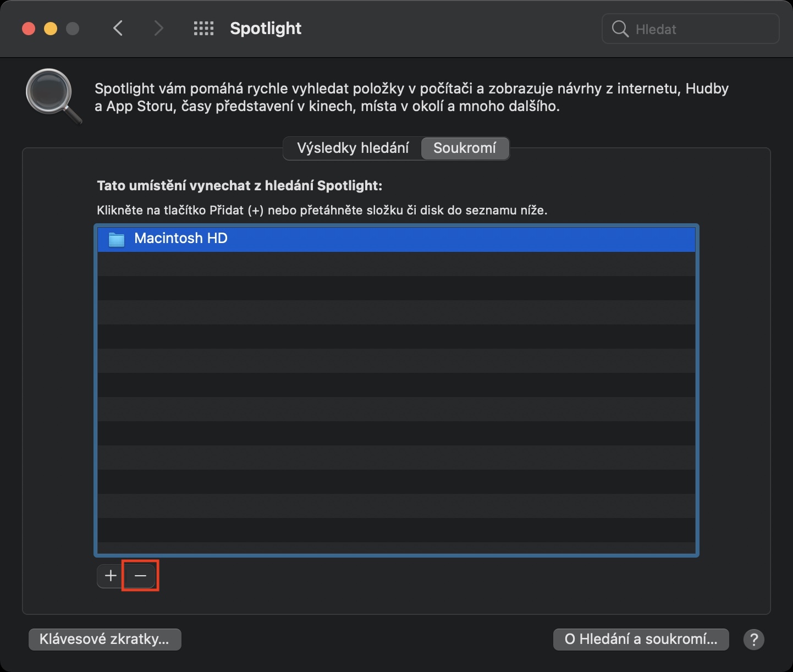The image size is (793, 672).
Task: Show all preferences via grid icon
Action: tap(203, 29)
